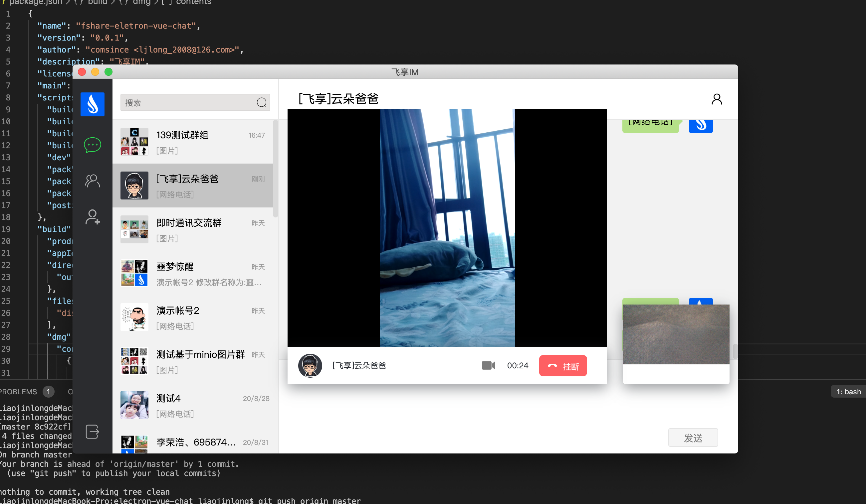Click the chat list scrollbar
Viewport: 866px width, 504px height.
275,169
